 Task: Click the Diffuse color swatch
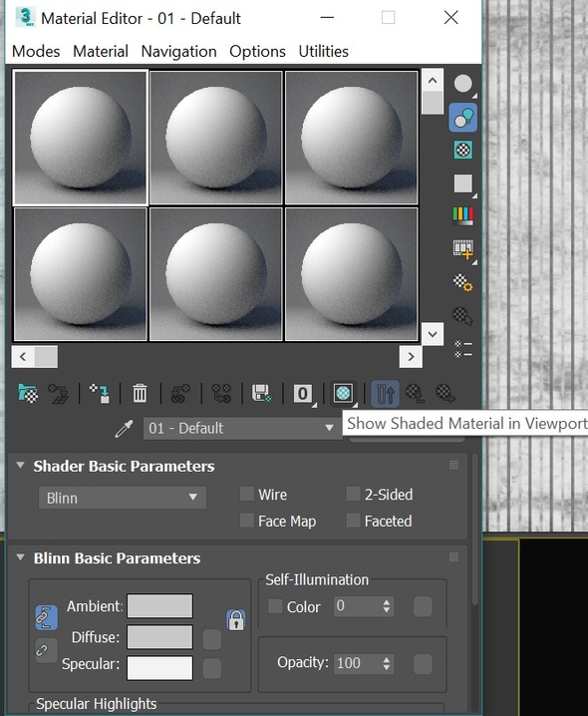click(159, 637)
